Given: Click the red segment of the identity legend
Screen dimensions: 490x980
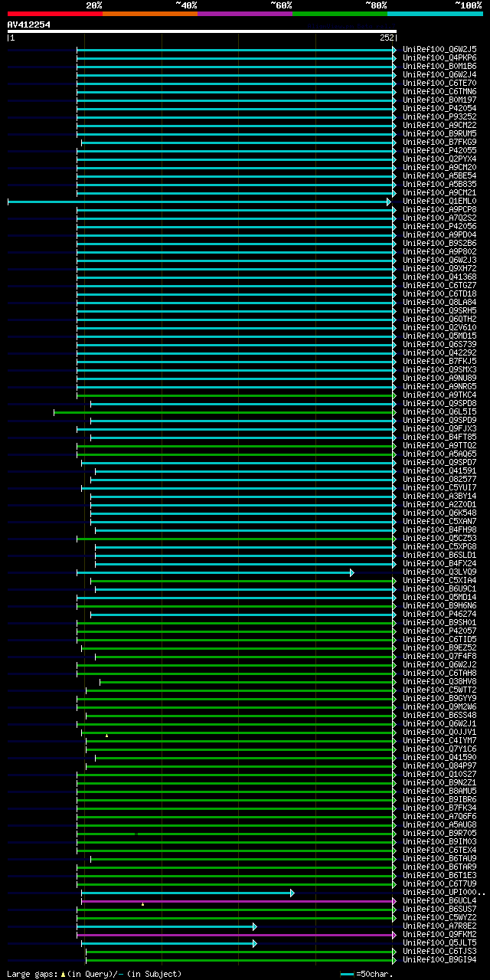Looking at the screenshot, I should (55, 14).
